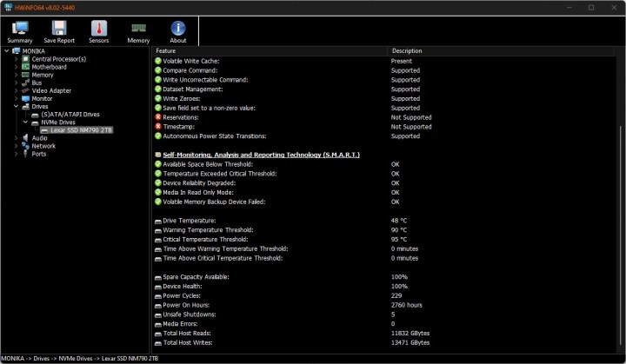Click the Motherboard icon in tree
626x364 pixels.
click(x=26, y=67)
